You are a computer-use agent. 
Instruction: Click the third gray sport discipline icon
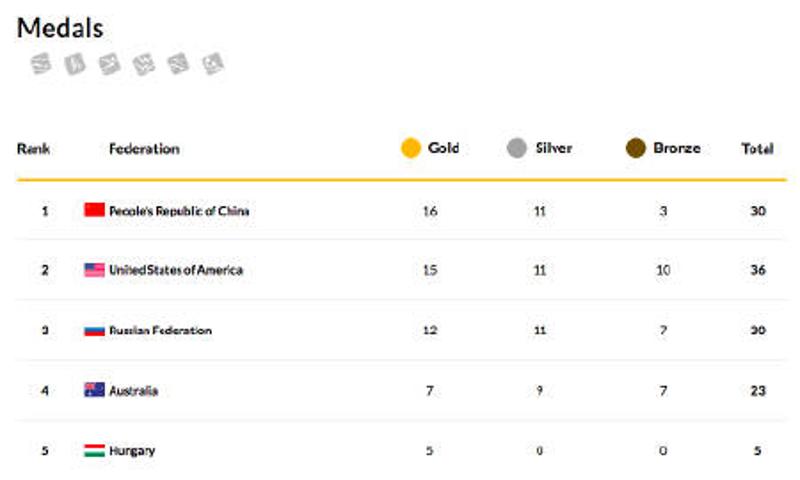tap(110, 64)
